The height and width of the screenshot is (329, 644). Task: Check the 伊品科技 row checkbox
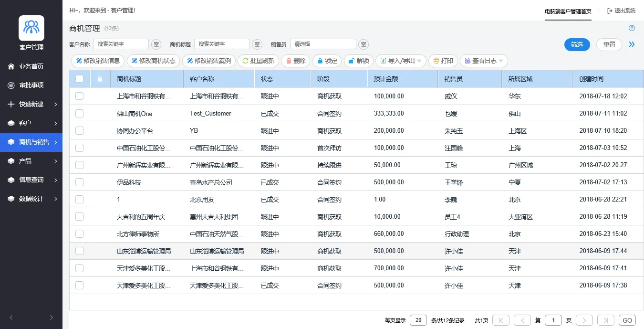click(79, 182)
